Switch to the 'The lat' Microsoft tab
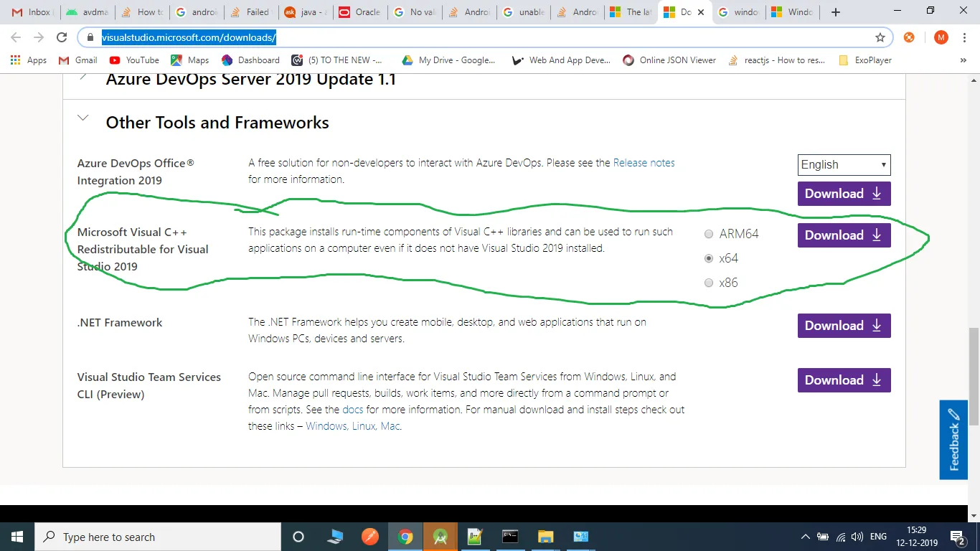The width and height of the screenshot is (980, 551). (631, 11)
